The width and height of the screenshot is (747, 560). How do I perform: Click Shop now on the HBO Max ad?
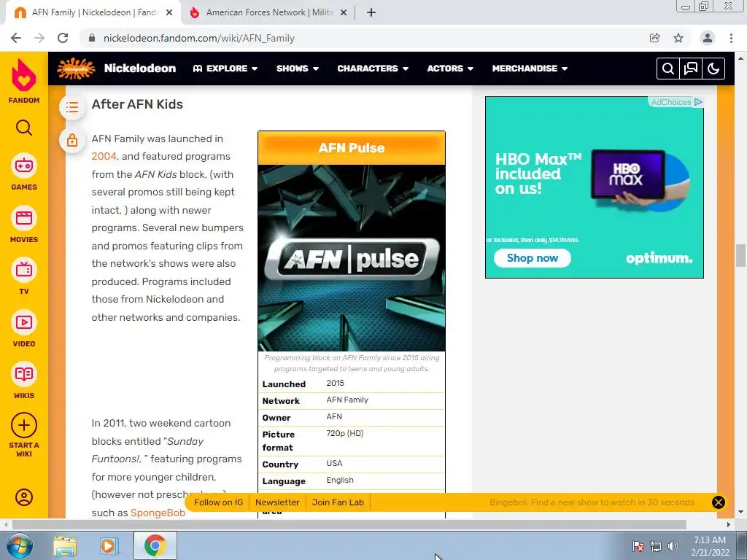click(532, 258)
